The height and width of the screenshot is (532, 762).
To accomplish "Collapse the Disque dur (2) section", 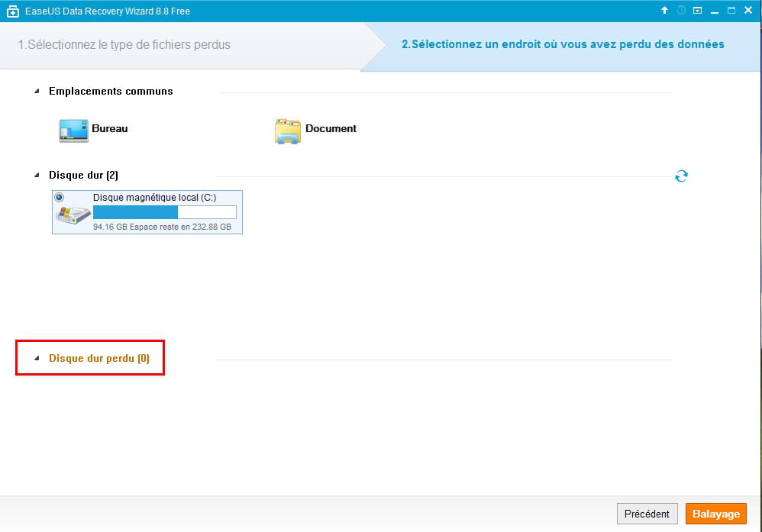I will click(37, 175).
